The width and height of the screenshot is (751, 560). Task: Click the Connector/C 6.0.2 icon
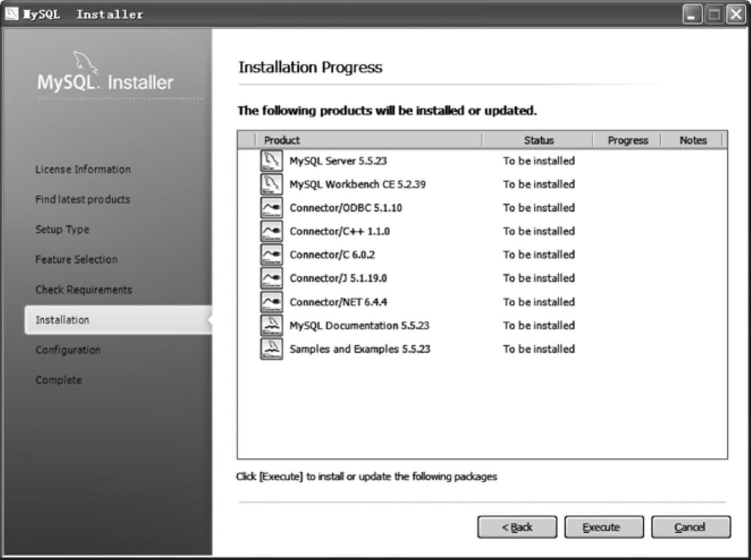(271, 254)
